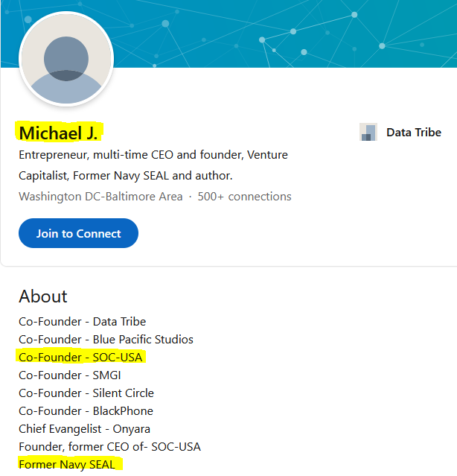Viewport: 457px width, 476px height.
Task: Select the Co-Founder - SMGI line
Action: pyautogui.click(x=70, y=375)
